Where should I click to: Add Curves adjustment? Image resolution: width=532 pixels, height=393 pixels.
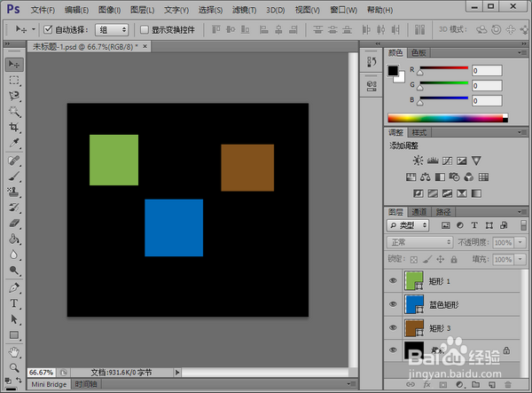tap(447, 161)
